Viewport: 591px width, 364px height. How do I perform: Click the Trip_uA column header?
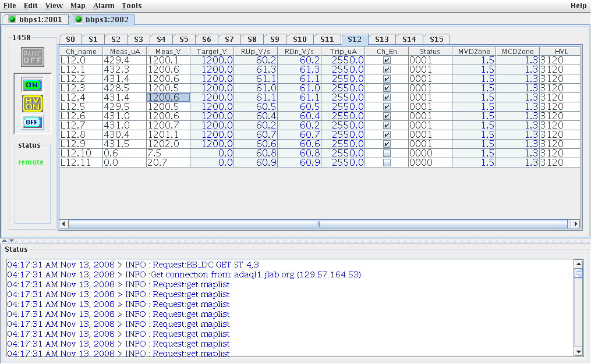pos(343,52)
